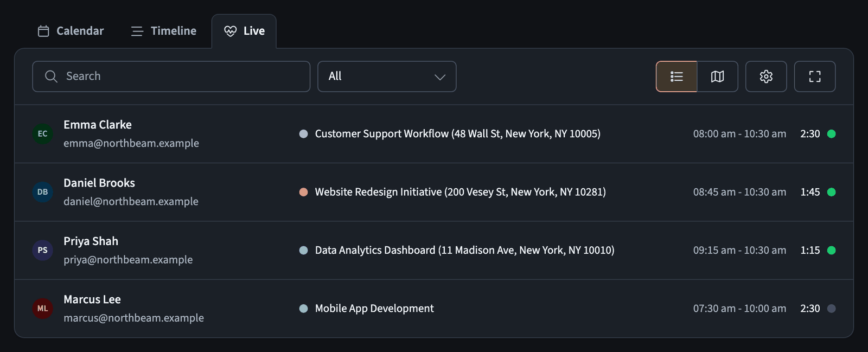This screenshot has height=352, width=868.
Task: Click the 1:15 duration value
Action: pyautogui.click(x=810, y=250)
